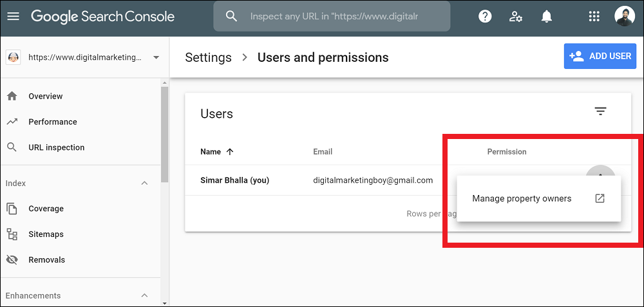
Task: Go back to Settings breadcrumb
Action: [208, 57]
